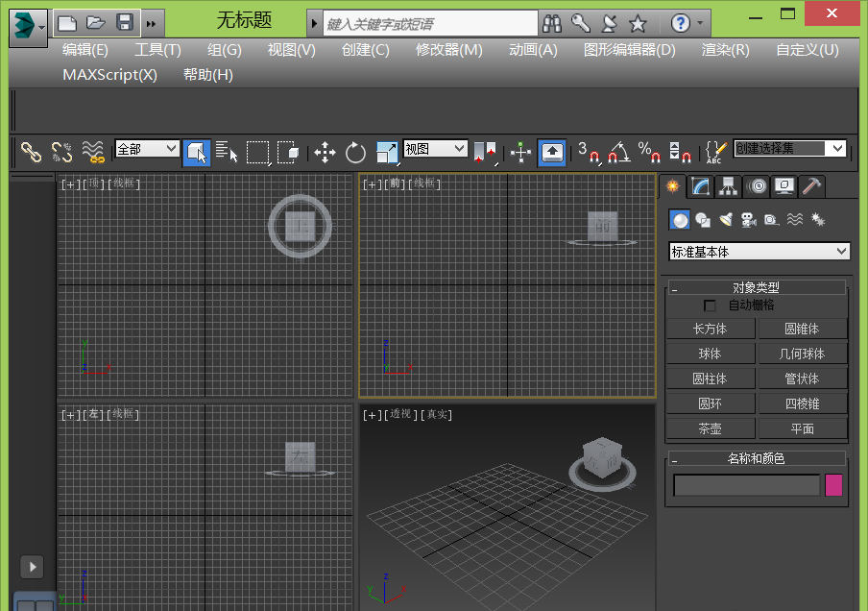Open the 标准基本体 dropdown

pos(759,252)
